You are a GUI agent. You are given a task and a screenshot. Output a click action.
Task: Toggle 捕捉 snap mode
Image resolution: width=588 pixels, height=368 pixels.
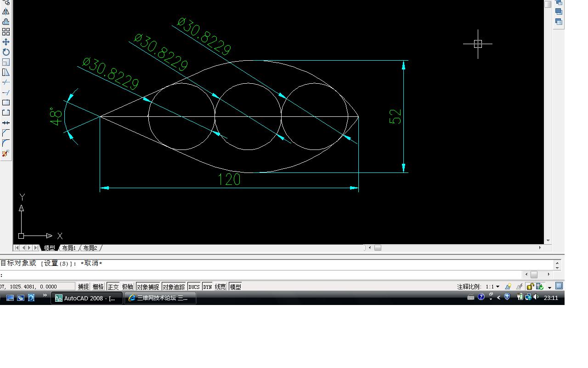click(83, 287)
